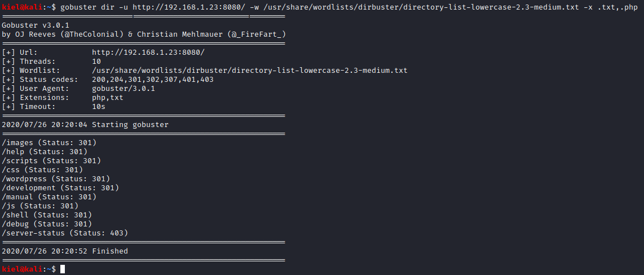
Task: Click the /shell directory result
Action: point(47,215)
